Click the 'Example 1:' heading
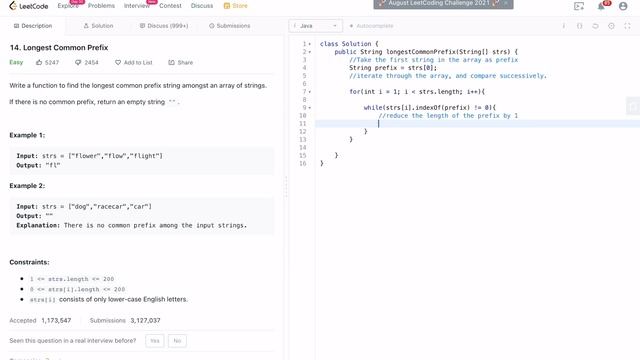The width and height of the screenshot is (640, 360). tap(27, 135)
